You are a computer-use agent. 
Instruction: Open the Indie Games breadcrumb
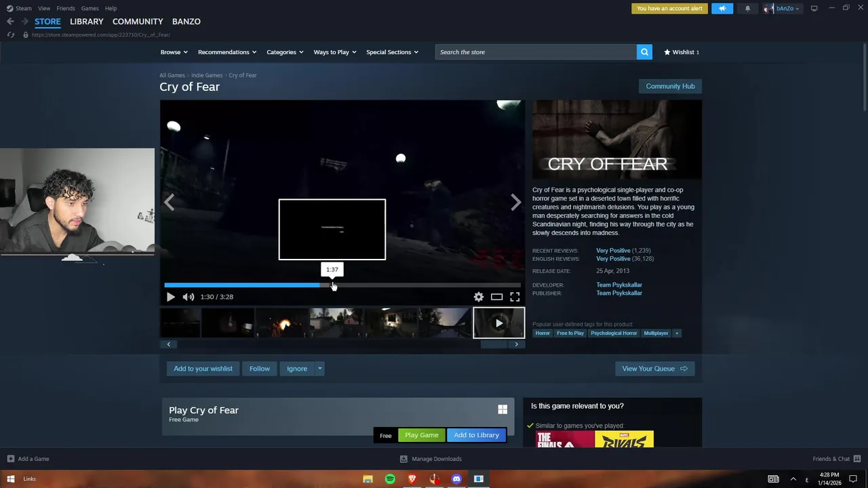(207, 75)
